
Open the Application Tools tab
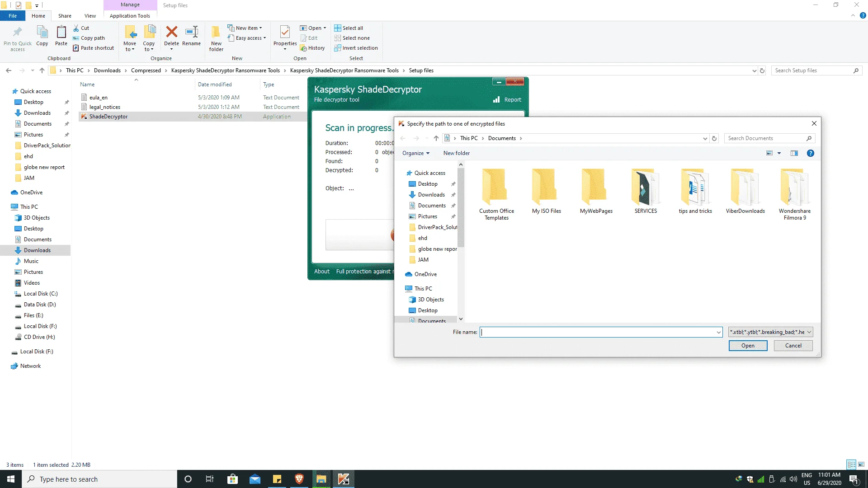pos(130,16)
